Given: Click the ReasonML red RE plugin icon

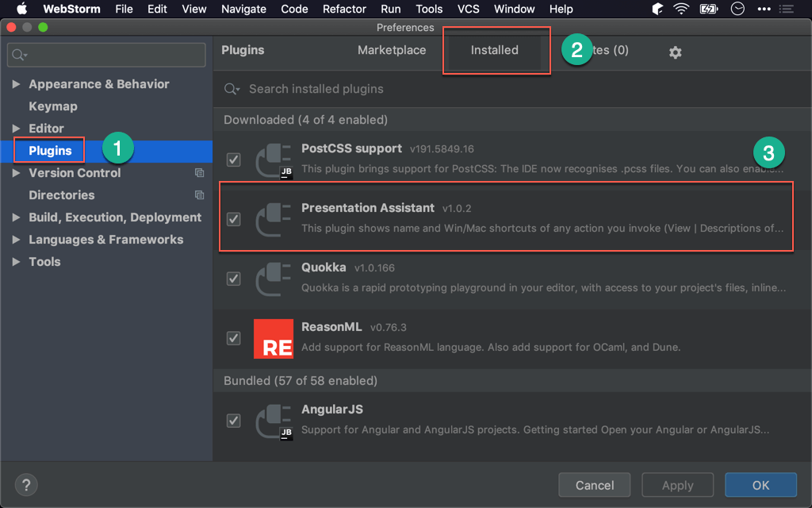Looking at the screenshot, I should [x=273, y=338].
